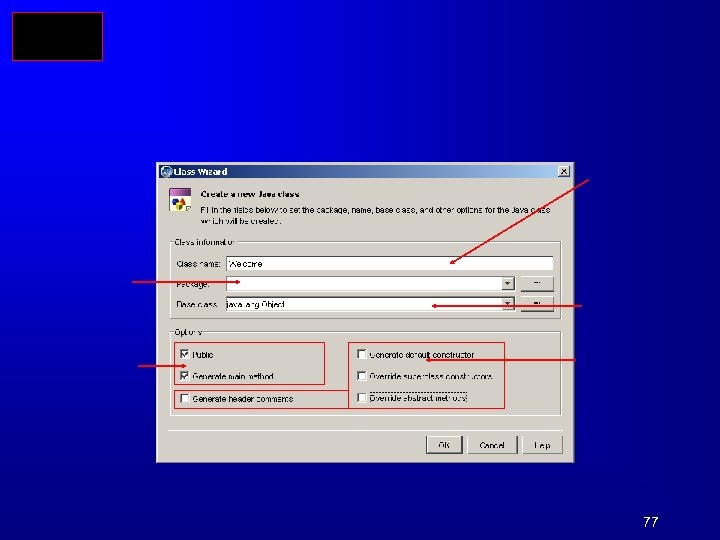Viewport: 720px width, 540px height.
Task: Enable Override abstract methods checkbox
Action: pyautogui.click(x=362, y=397)
